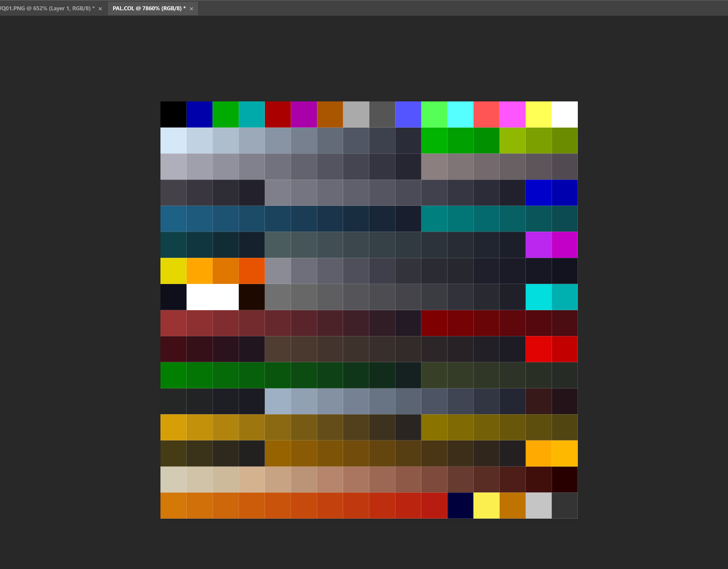728x569 pixels.
Task: Choose the navy blue swatch in the top row
Action: tap(199, 114)
